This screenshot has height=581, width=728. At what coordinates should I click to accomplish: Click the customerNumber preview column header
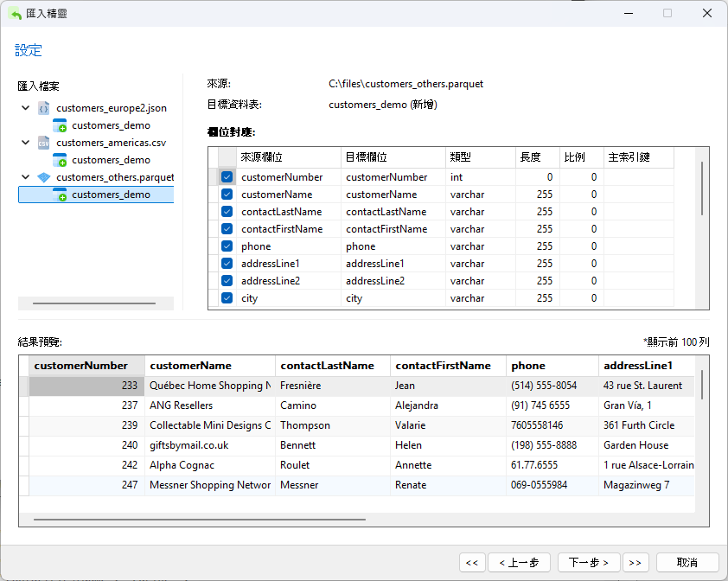pyautogui.click(x=86, y=366)
